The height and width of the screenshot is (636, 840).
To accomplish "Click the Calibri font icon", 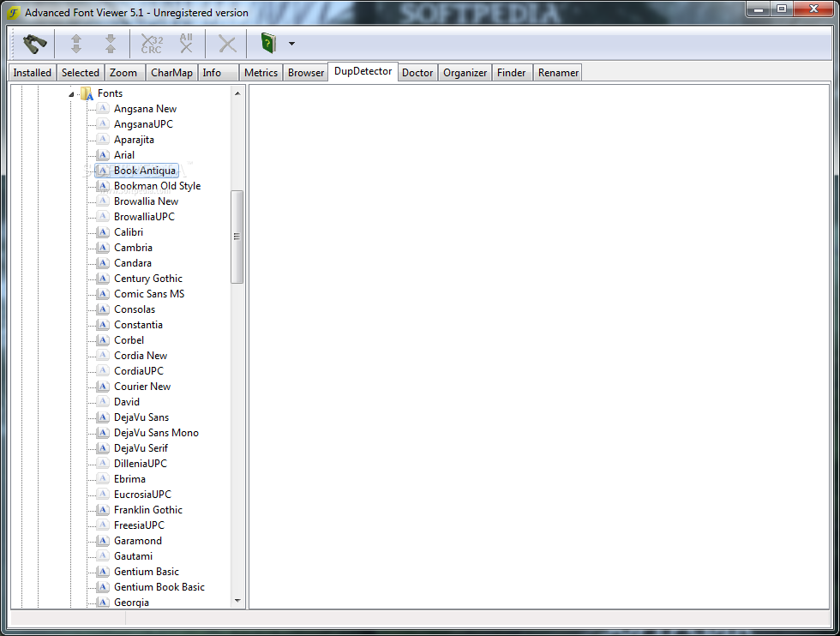I will point(104,232).
